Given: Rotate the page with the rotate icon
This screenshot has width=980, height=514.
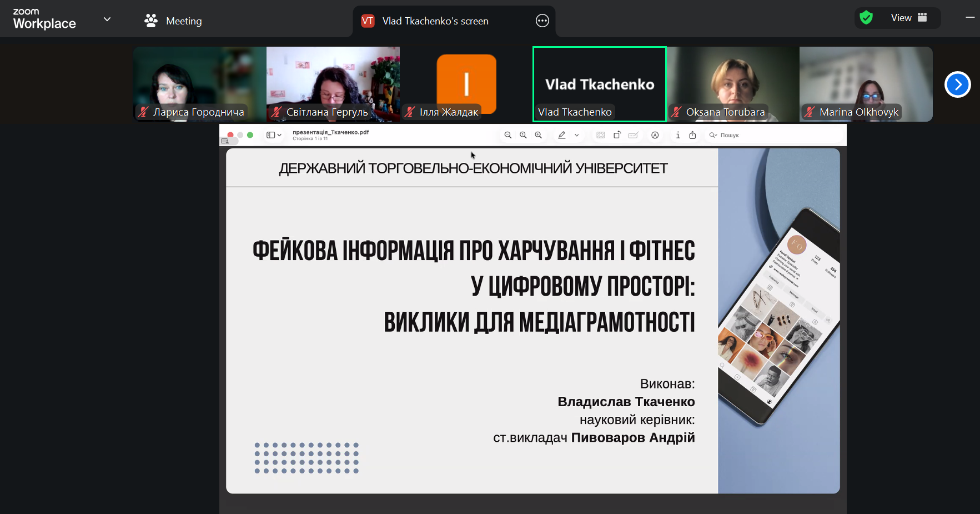Looking at the screenshot, I should pyautogui.click(x=617, y=135).
